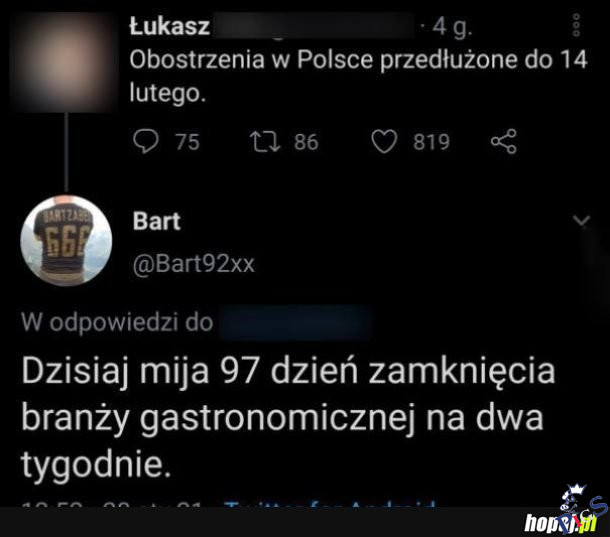
Task: Tap the share icon on Łukasz's tweet
Action: 504,142
